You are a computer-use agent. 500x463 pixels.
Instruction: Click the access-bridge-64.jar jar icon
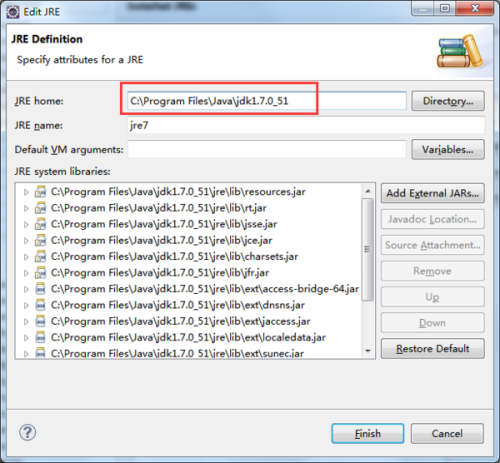click(40, 289)
